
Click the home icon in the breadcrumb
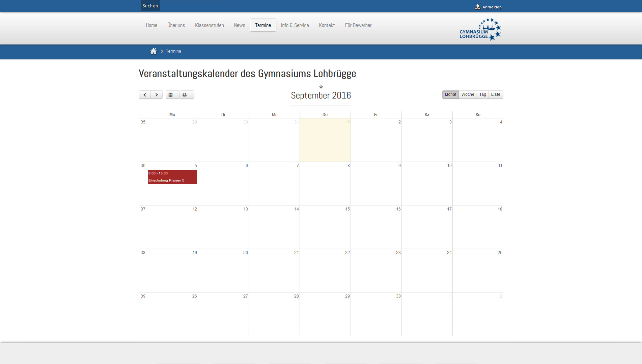point(153,51)
